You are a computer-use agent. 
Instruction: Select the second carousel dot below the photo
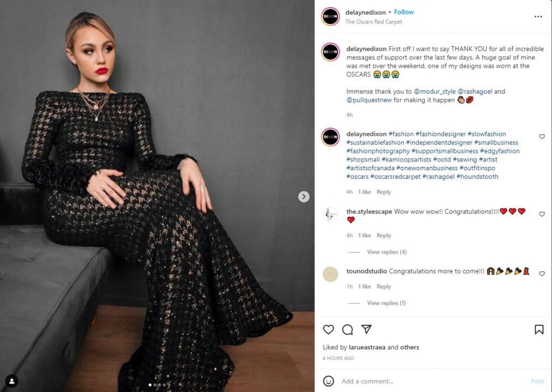pyautogui.click(x=155, y=385)
